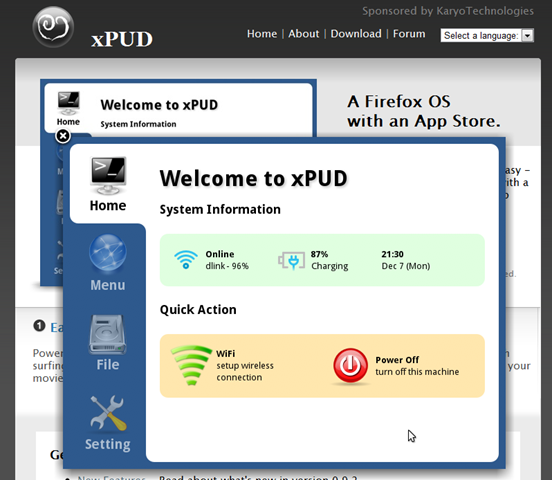The width and height of the screenshot is (552, 480).
Task: Go to the Home navigation link
Action: click(262, 34)
